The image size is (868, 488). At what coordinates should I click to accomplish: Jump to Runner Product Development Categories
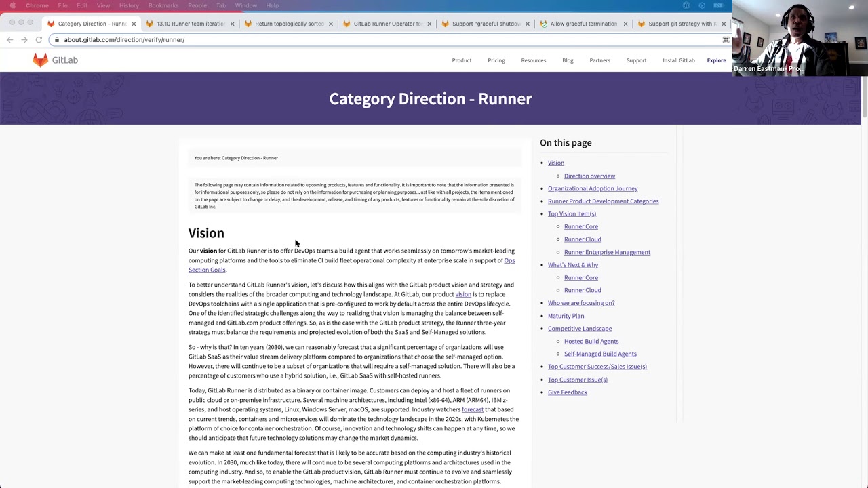pyautogui.click(x=604, y=201)
